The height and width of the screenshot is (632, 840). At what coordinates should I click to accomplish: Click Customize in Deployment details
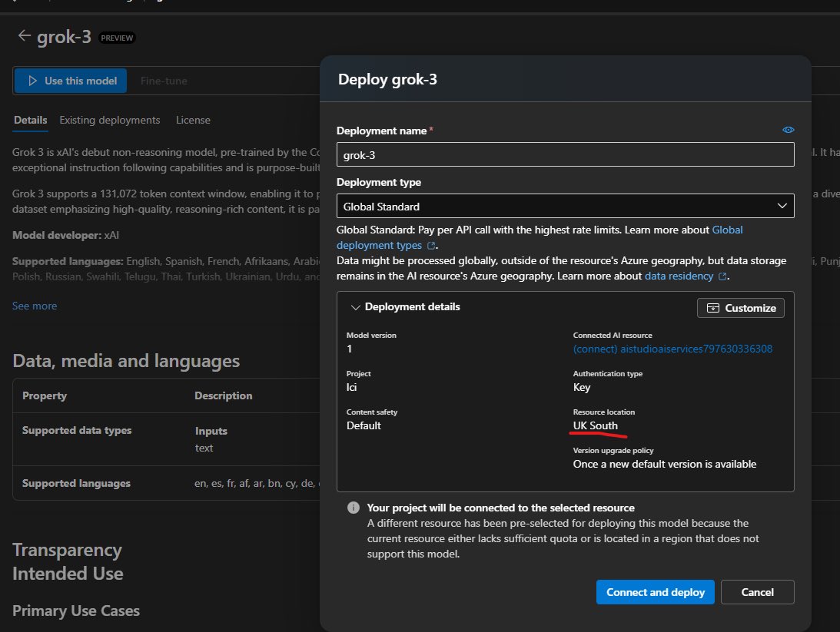[741, 308]
